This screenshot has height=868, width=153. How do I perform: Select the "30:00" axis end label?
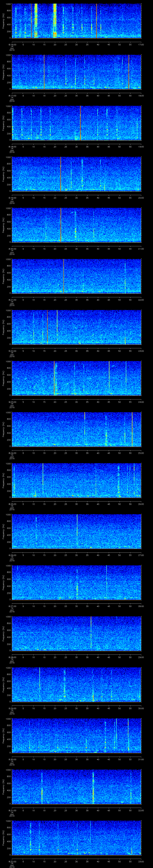[141, 708]
